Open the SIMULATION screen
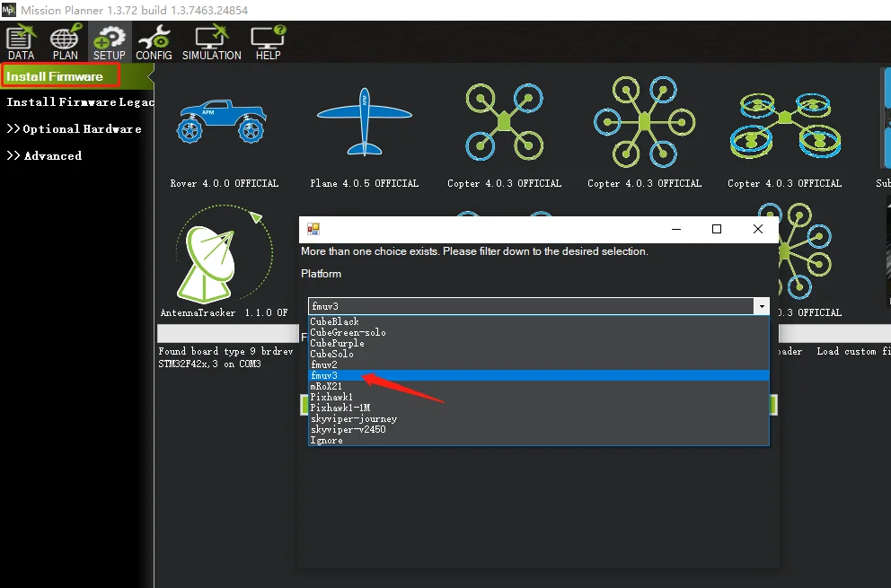891x588 pixels. [211, 42]
